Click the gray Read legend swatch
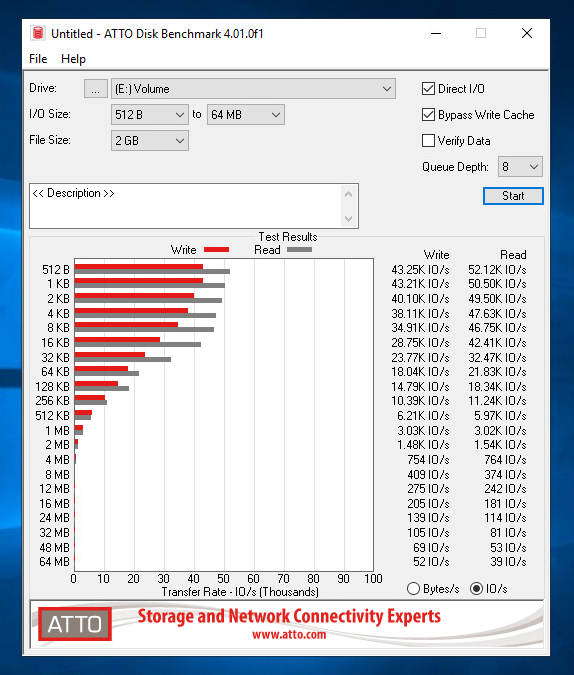Viewport: 574px width, 675px height. coord(299,250)
